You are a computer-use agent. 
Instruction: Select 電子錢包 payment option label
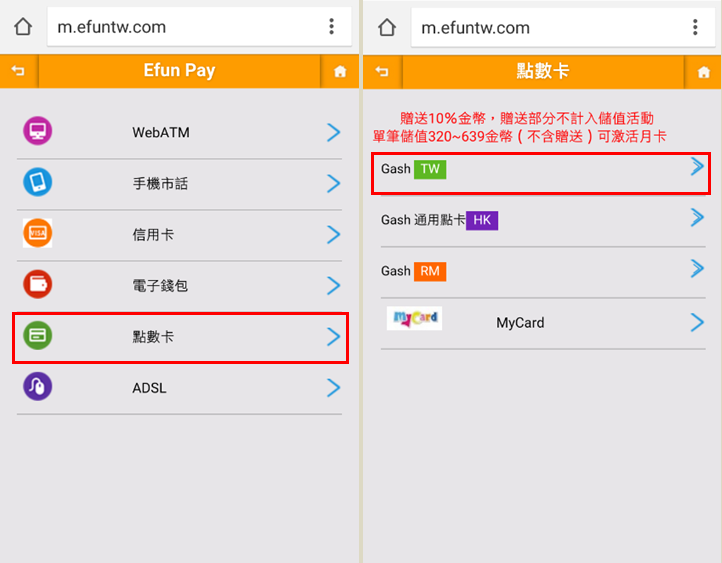[x=160, y=286]
